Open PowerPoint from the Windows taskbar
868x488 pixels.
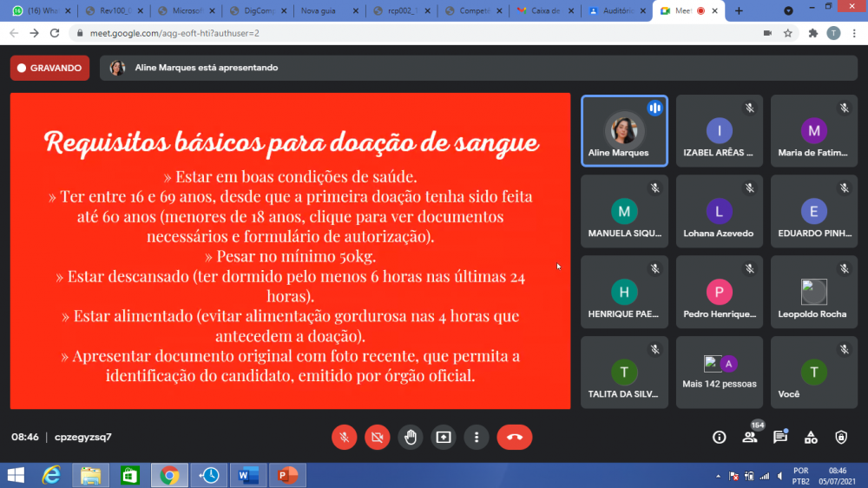pos(286,475)
